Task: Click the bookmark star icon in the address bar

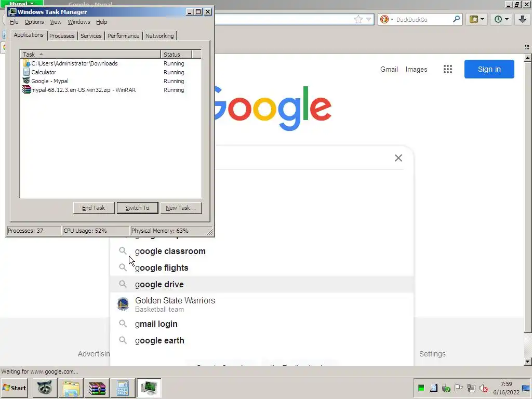Action: (x=358, y=19)
